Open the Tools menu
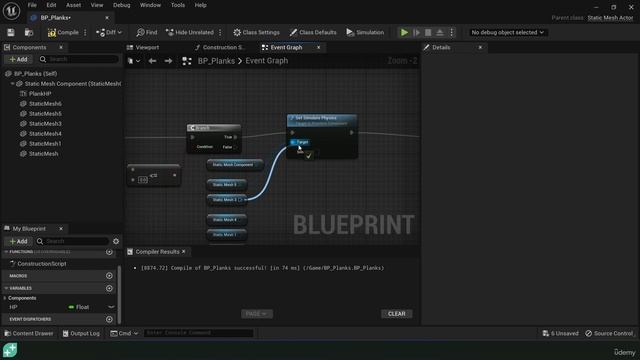The image size is (640, 360). [x=178, y=5]
